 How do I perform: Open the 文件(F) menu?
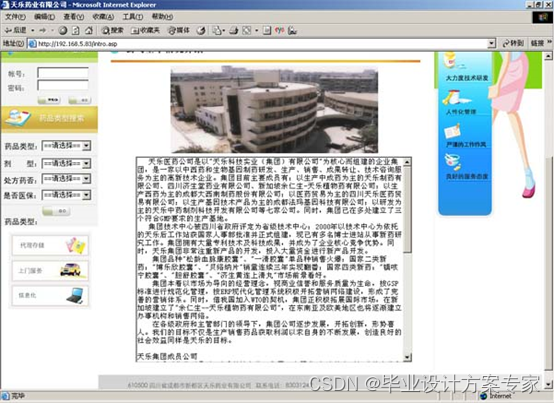[15, 17]
